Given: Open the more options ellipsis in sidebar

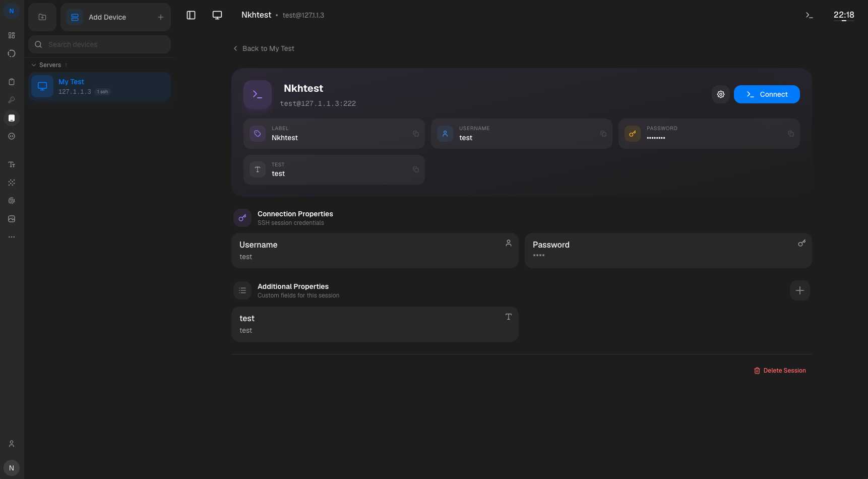Looking at the screenshot, I should (x=12, y=237).
